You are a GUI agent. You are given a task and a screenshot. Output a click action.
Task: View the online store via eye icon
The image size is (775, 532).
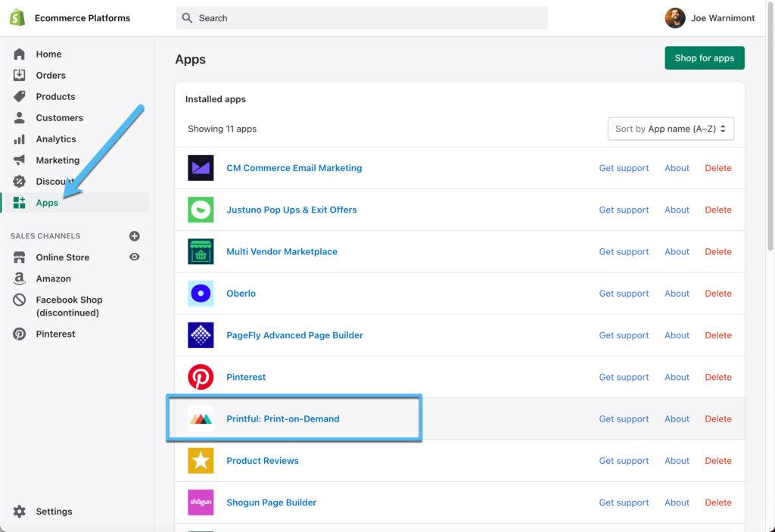point(135,257)
